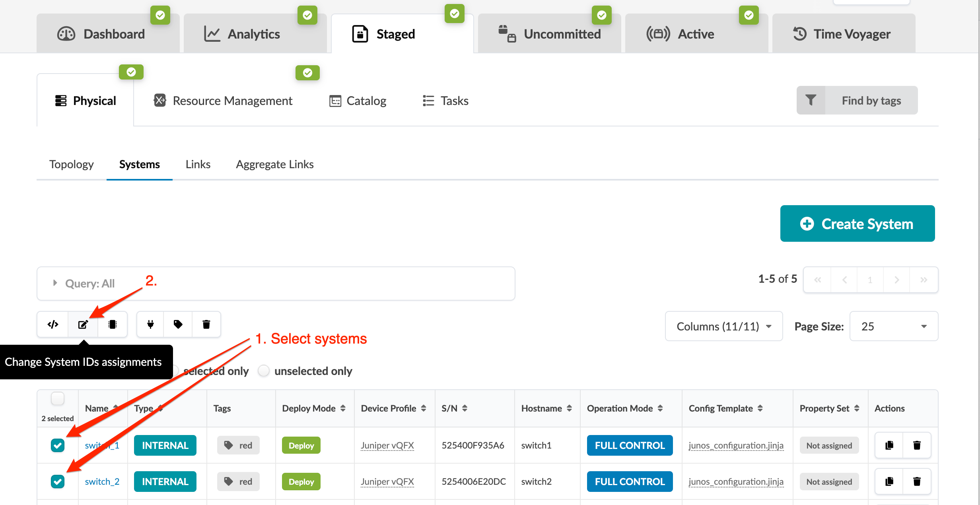Select the unselected only radio button
The height and width of the screenshot is (505, 980).
pos(264,371)
